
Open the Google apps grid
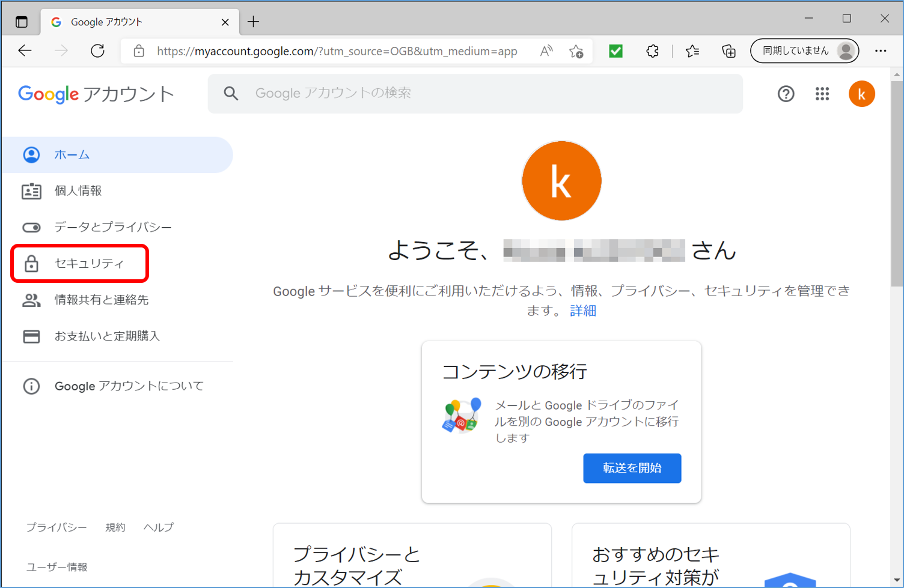822,94
